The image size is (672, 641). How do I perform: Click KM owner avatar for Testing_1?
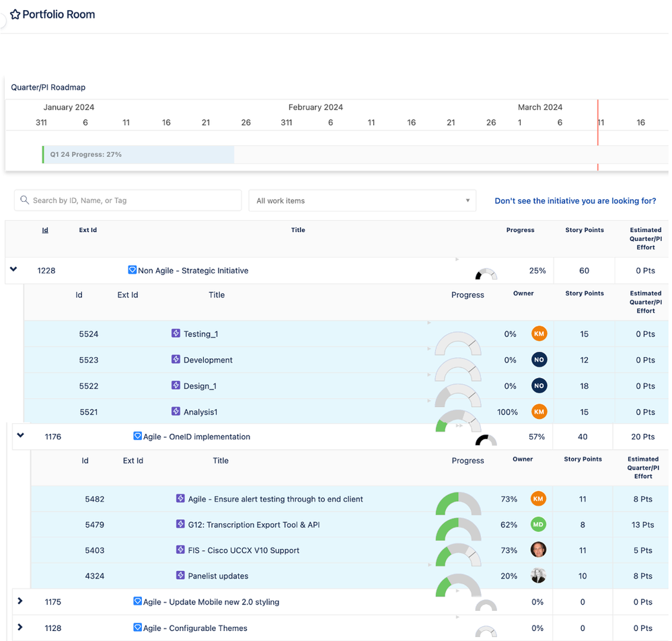tap(539, 334)
